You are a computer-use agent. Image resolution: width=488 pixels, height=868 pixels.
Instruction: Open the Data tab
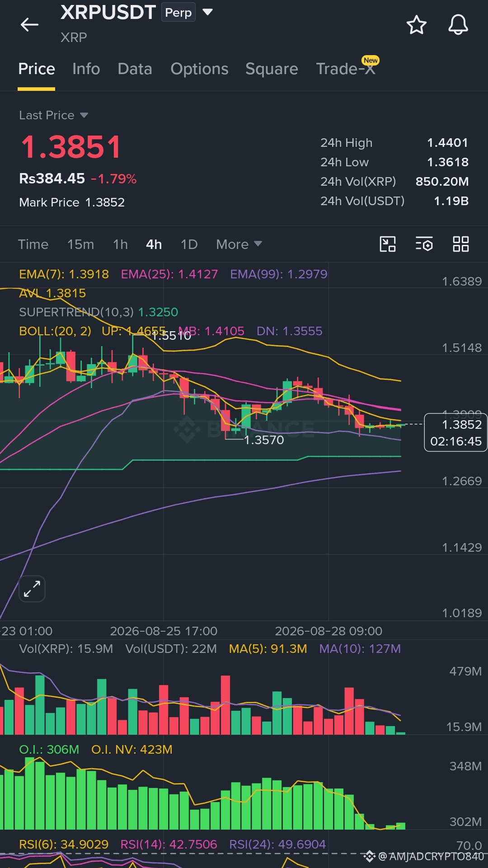click(x=135, y=69)
